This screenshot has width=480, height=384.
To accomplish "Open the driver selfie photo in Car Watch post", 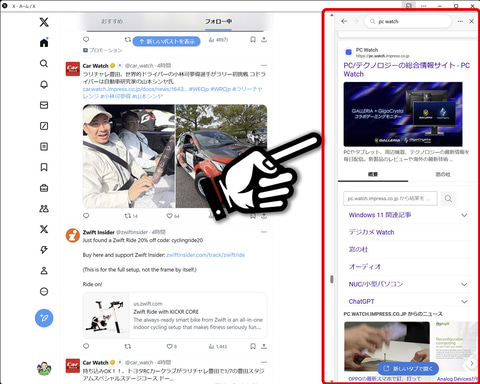I will point(129,156).
